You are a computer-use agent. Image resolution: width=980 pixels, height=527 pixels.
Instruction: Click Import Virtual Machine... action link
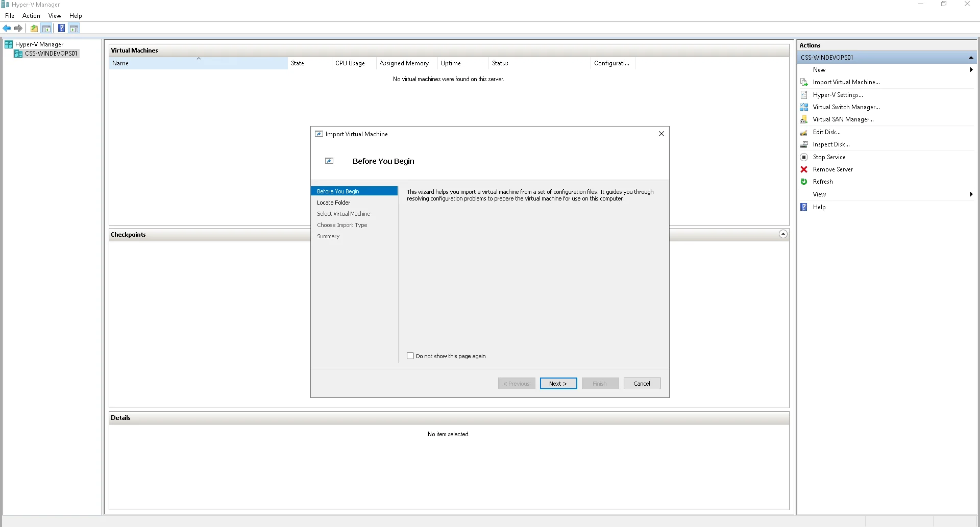pyautogui.click(x=846, y=82)
